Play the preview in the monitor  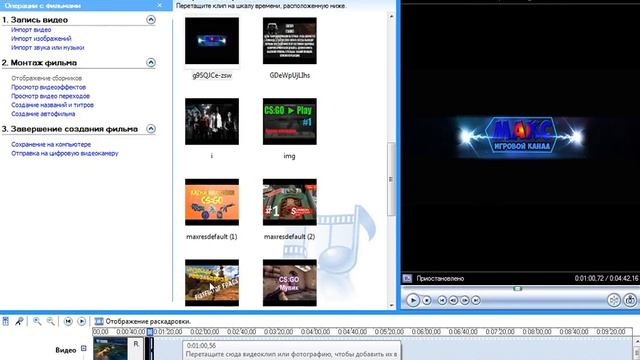point(413,300)
